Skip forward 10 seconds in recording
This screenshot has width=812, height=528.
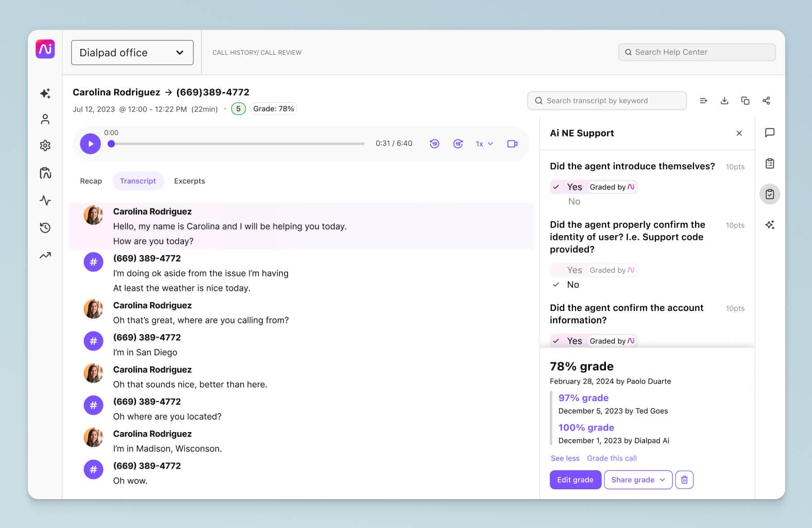(x=458, y=144)
